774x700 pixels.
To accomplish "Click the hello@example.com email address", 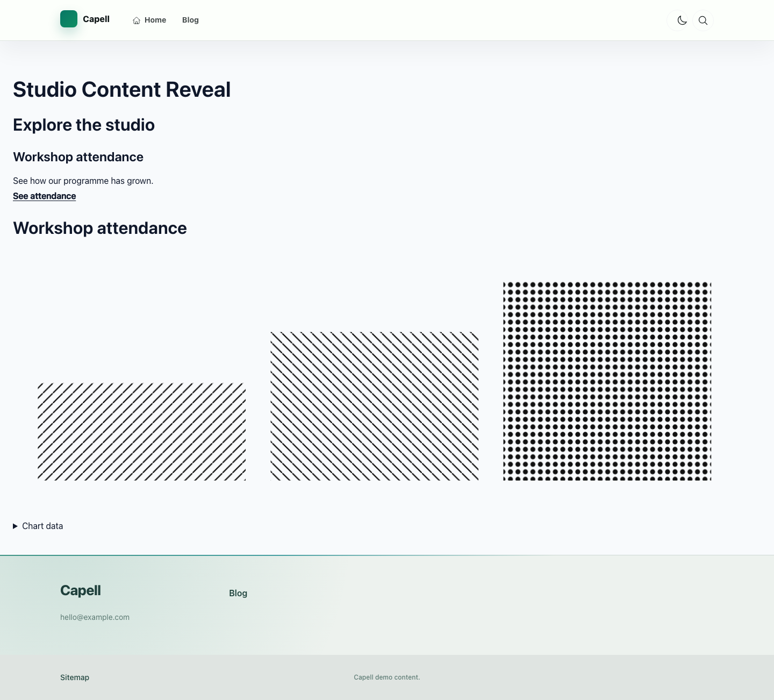I will (x=95, y=617).
